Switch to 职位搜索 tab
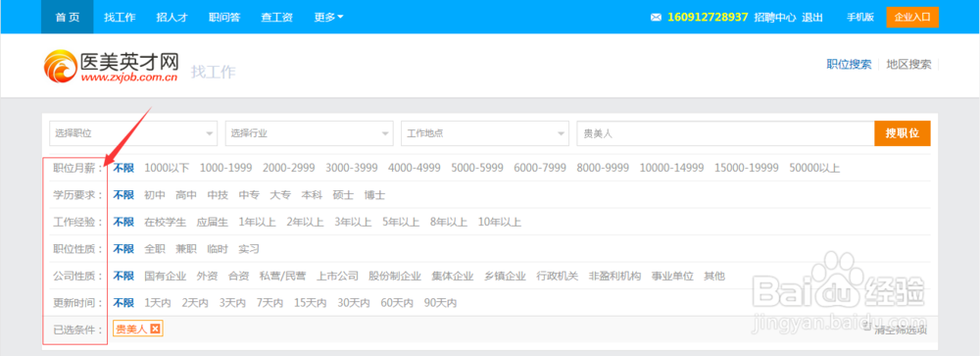This screenshot has height=356, width=980. 849,64
